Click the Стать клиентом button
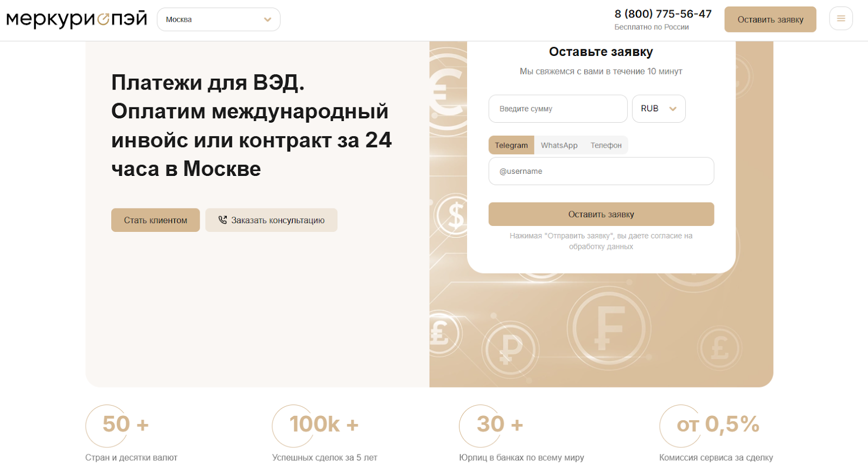 [155, 220]
